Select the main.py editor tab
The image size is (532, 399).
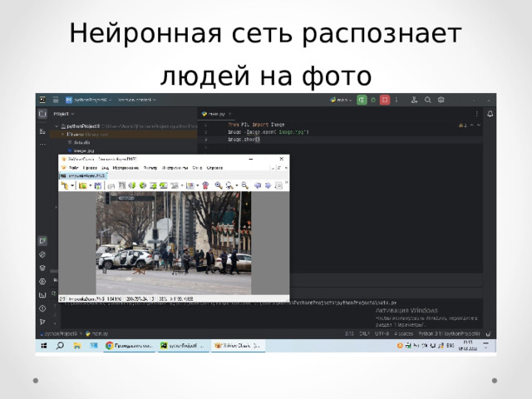(x=216, y=114)
